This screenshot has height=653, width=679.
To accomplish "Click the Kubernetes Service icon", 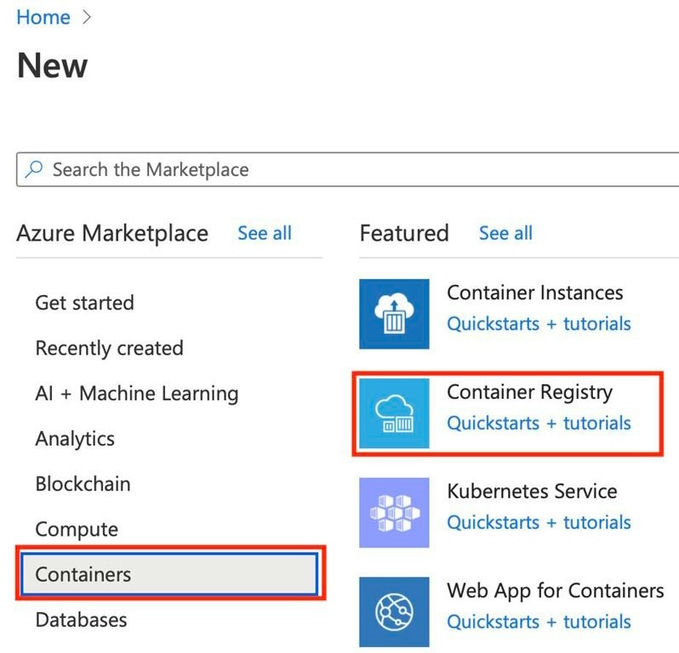I will [394, 512].
